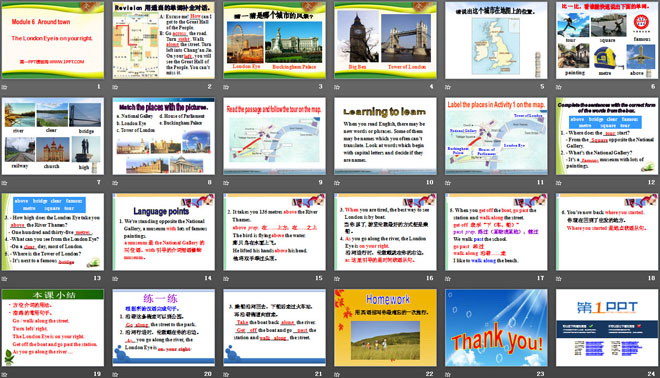This screenshot has height=378, width=660.
Task: Select the translation exercise slide 21
Action: [x=274, y=327]
